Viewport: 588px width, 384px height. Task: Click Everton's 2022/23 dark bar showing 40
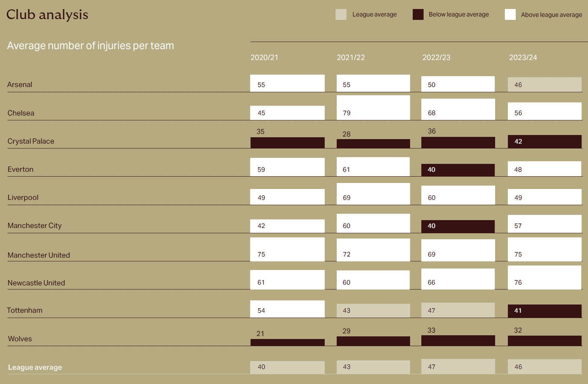458,170
